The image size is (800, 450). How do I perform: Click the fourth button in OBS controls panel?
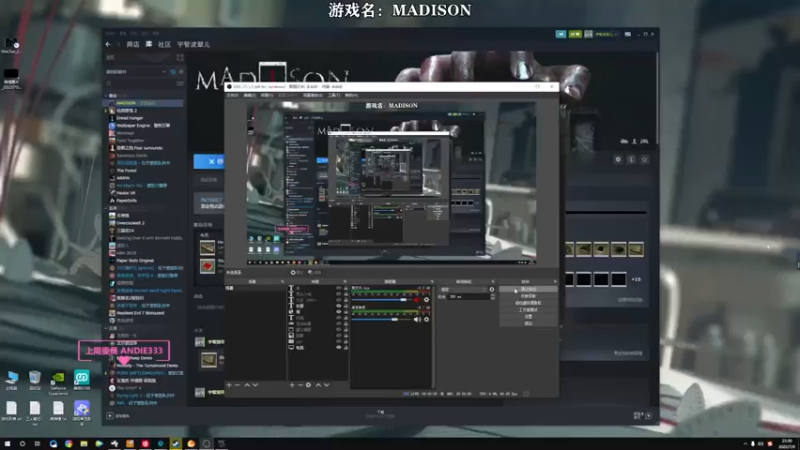click(528, 310)
